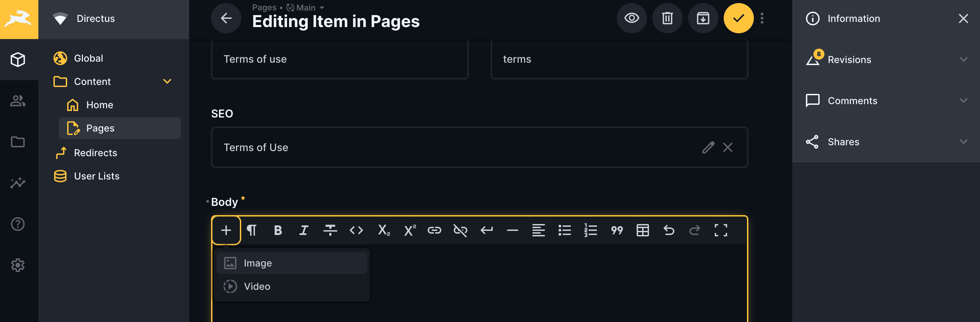
Task: Open the fullscreen editor mode
Action: click(720, 230)
